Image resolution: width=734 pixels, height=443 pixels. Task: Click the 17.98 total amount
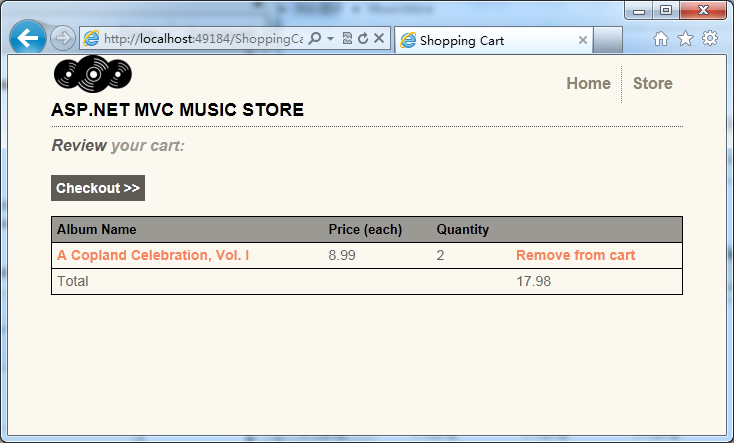pos(533,281)
